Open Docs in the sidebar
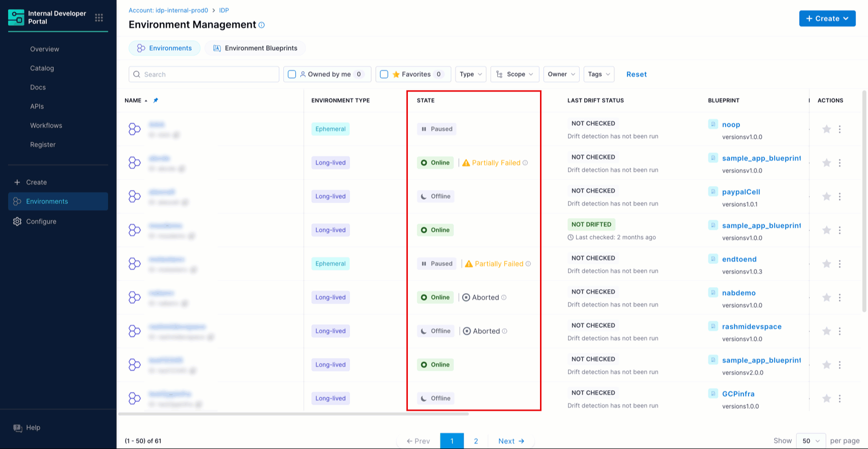The height and width of the screenshot is (449, 868). point(38,87)
